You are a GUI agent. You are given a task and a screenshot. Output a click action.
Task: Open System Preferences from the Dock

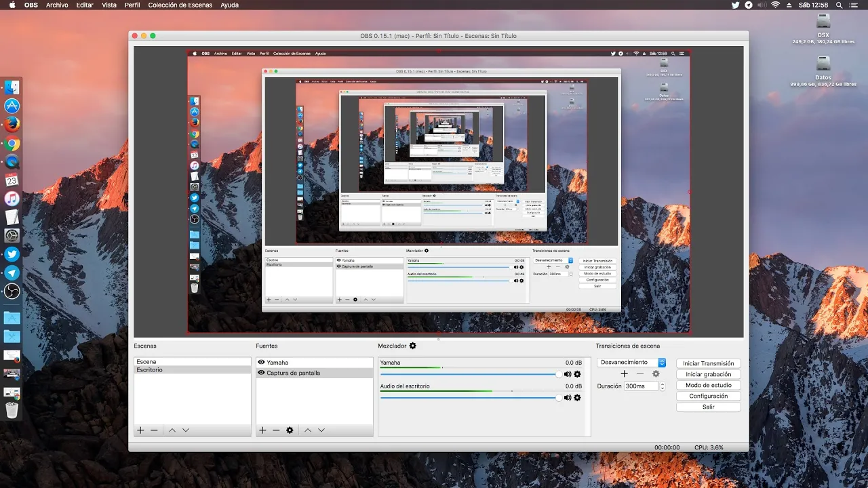pos(12,236)
